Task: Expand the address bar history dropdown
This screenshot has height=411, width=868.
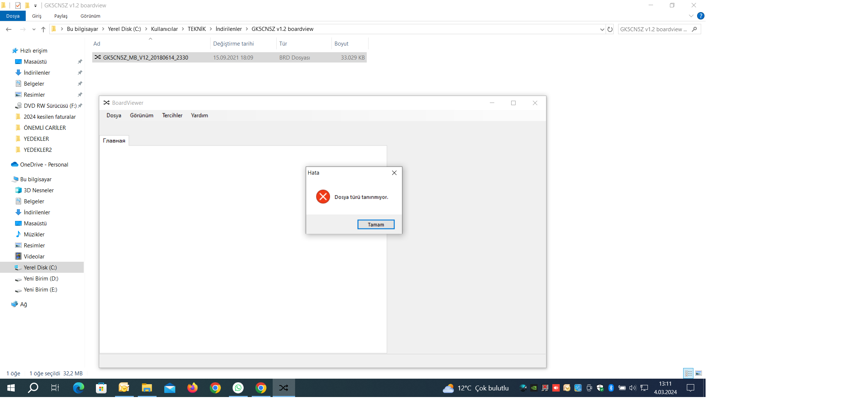Action: [602, 29]
